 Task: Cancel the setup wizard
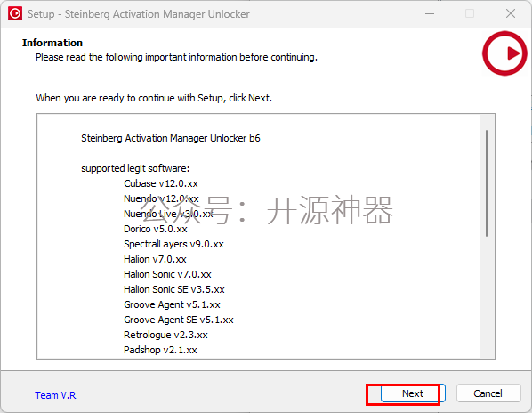tap(488, 393)
